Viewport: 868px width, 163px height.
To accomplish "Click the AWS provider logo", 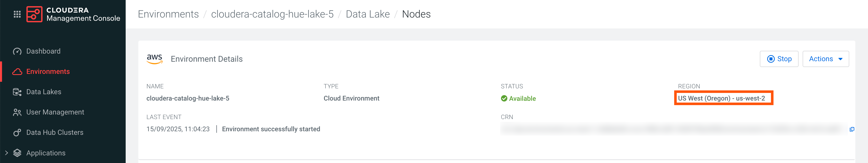I will (x=155, y=59).
